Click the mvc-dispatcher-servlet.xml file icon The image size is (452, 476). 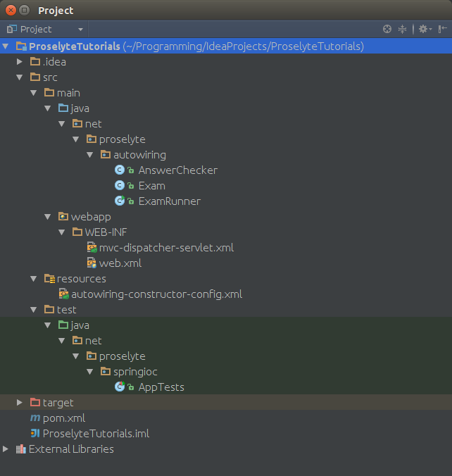pyautogui.click(x=92, y=248)
